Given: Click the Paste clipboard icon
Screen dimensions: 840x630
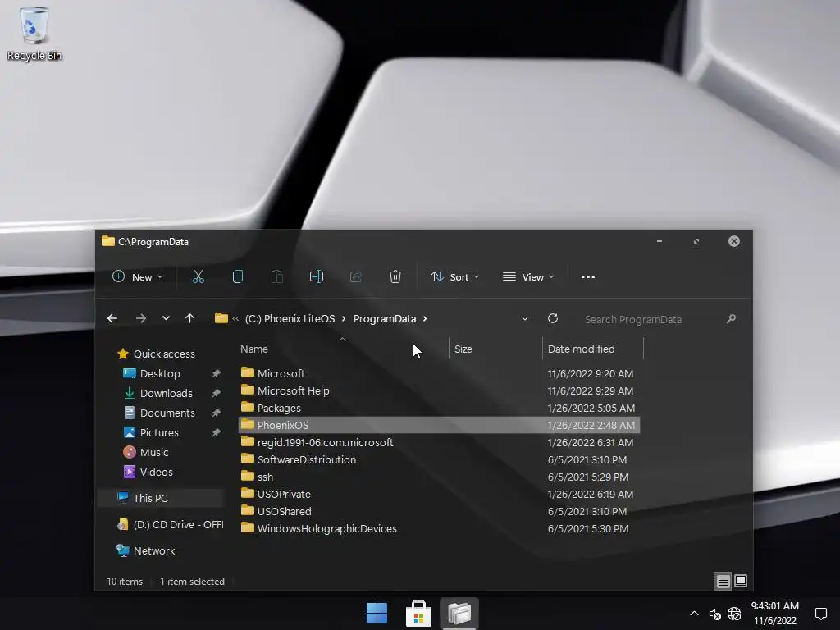Looking at the screenshot, I should click(x=277, y=276).
